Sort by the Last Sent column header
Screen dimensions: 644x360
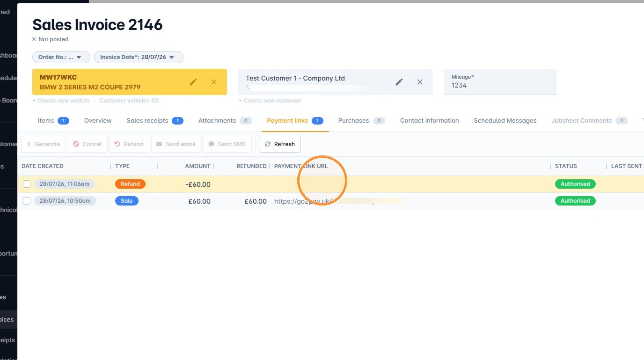tap(626, 166)
